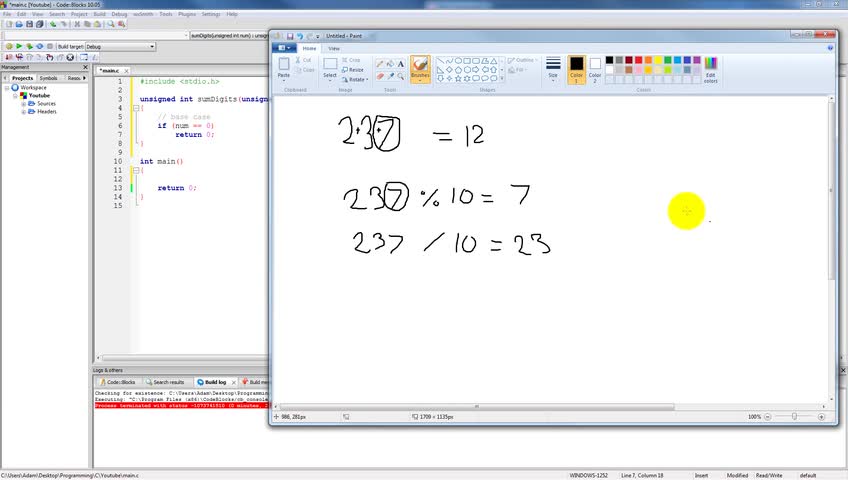Click the Edit colors button
848x480 pixels.
tap(711, 70)
